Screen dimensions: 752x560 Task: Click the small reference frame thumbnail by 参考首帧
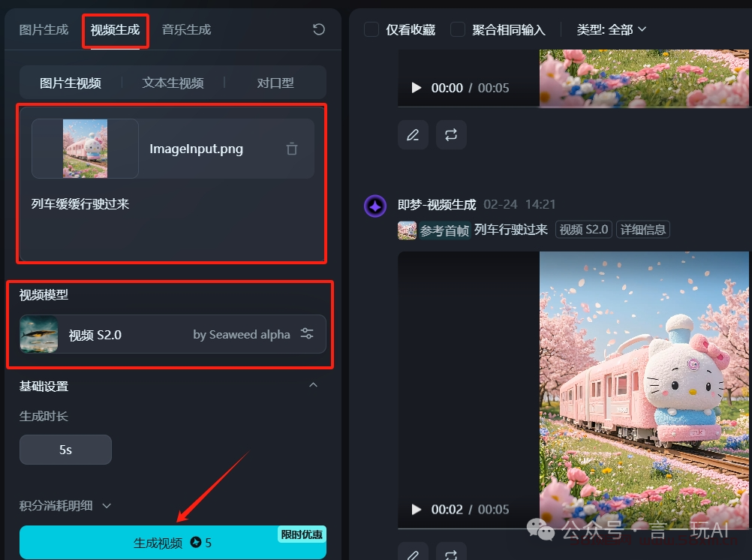click(x=408, y=230)
